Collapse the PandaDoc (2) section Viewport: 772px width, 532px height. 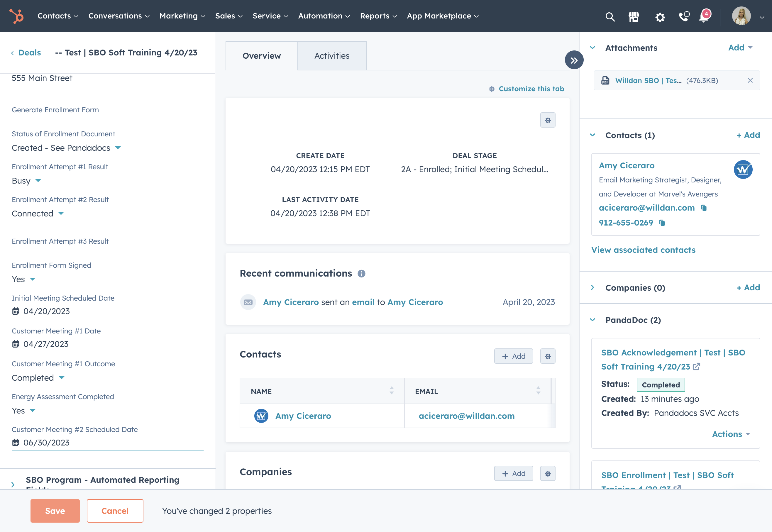[x=592, y=320]
